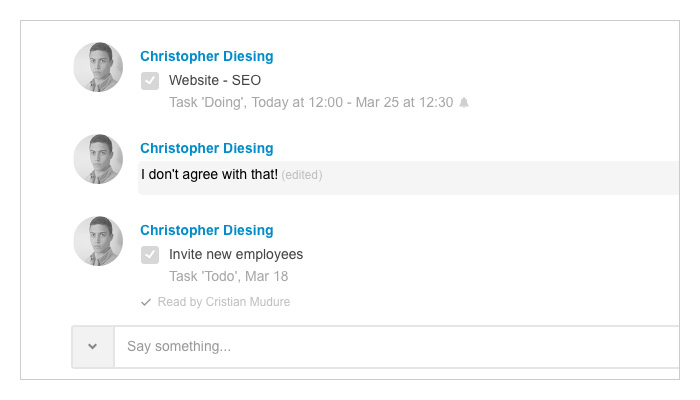The width and height of the screenshot is (700, 400).
Task: Click Christopher Diesing name above Website - SEO
Action: 207,56
